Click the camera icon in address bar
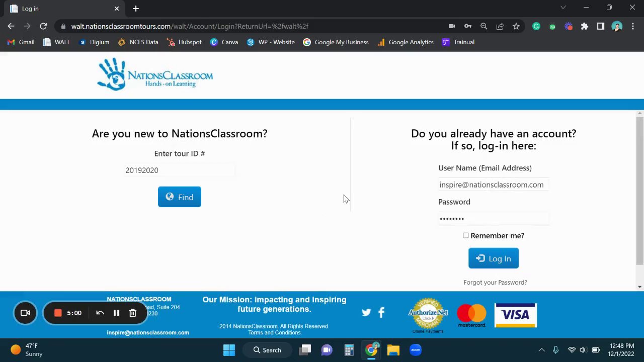This screenshot has width=644, height=362. (x=452, y=26)
